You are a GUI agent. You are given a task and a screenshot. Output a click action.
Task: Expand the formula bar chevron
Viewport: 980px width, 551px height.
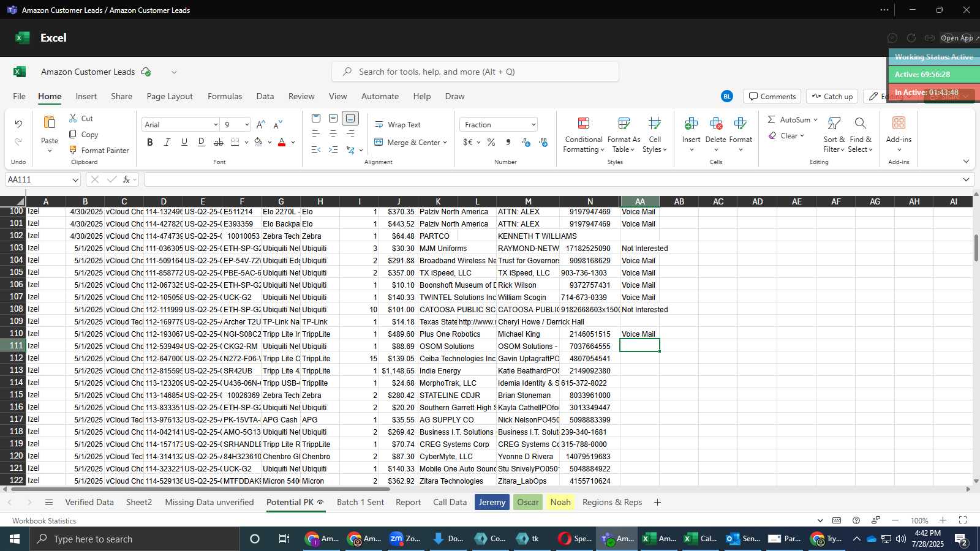pyautogui.click(x=966, y=179)
